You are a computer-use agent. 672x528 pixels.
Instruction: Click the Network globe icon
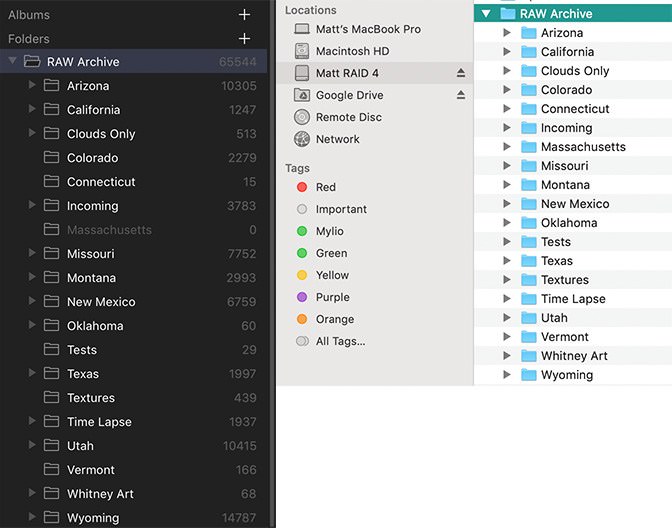coord(302,139)
